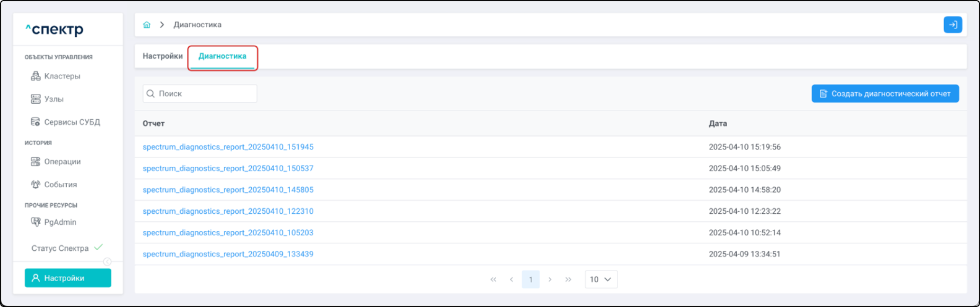Click the logout icon button
The height and width of the screenshot is (307, 980).
point(952,25)
